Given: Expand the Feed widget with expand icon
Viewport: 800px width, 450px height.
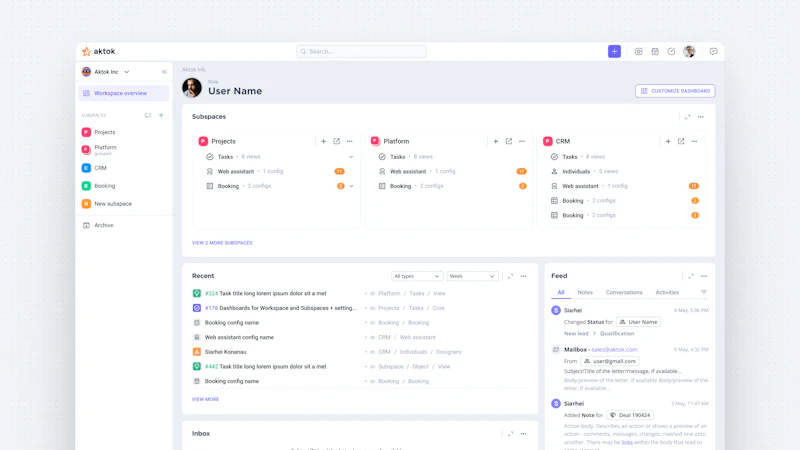Looking at the screenshot, I should 690,276.
